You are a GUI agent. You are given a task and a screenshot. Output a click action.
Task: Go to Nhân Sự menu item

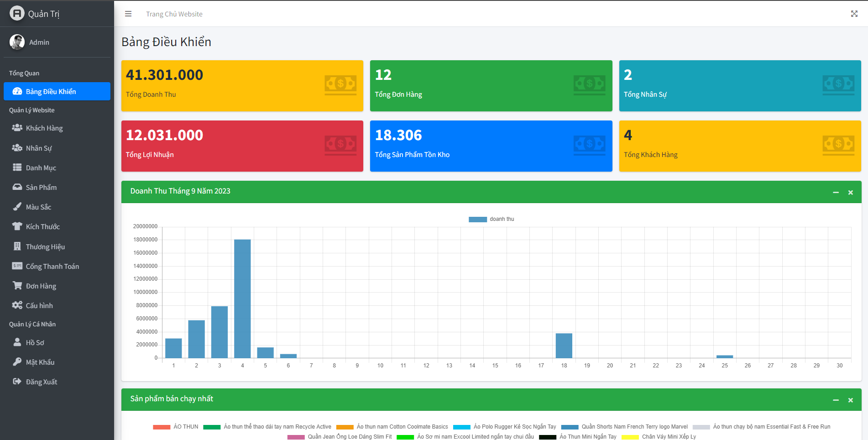[57, 148]
